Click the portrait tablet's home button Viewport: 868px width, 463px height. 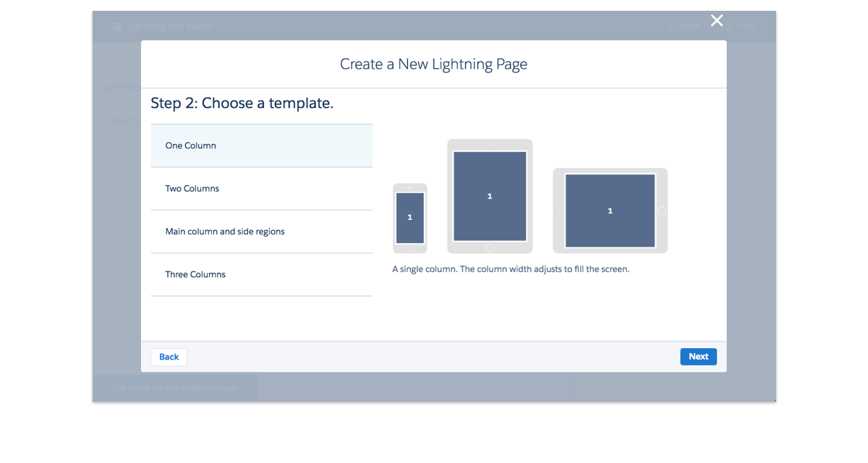tap(490, 247)
